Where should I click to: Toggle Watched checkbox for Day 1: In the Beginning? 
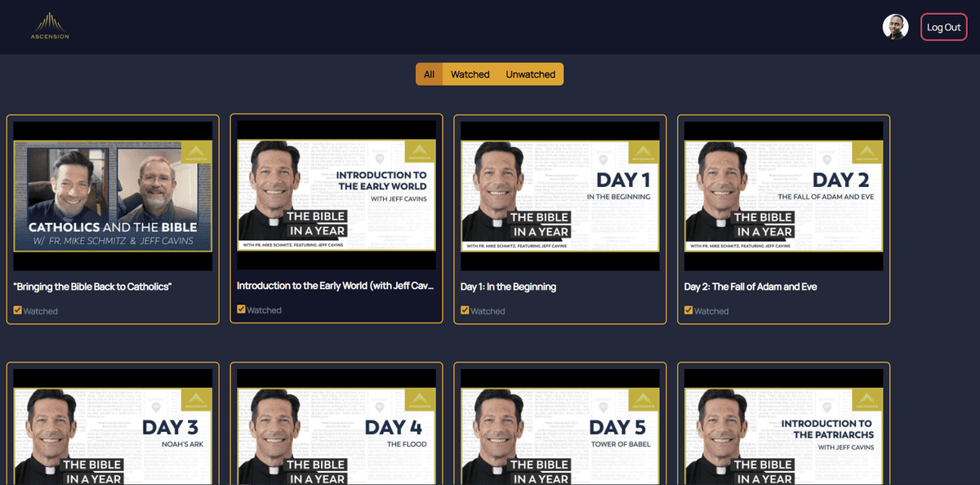click(x=465, y=310)
